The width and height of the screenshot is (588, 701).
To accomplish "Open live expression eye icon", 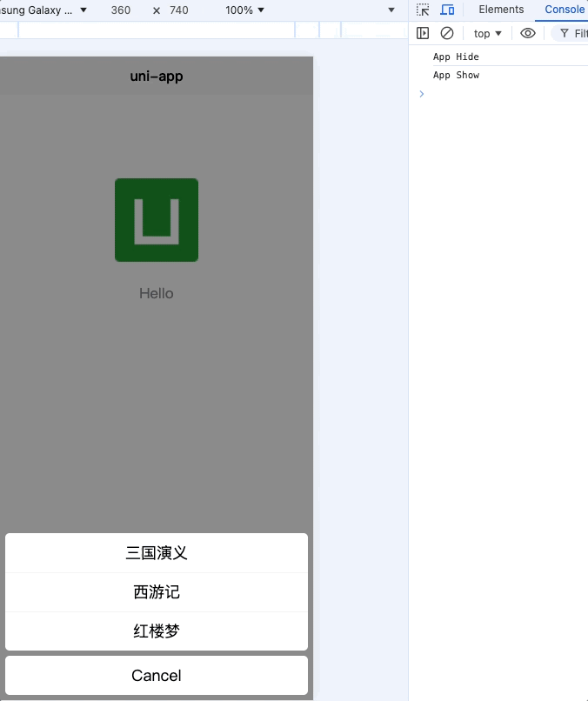I will pyautogui.click(x=528, y=33).
